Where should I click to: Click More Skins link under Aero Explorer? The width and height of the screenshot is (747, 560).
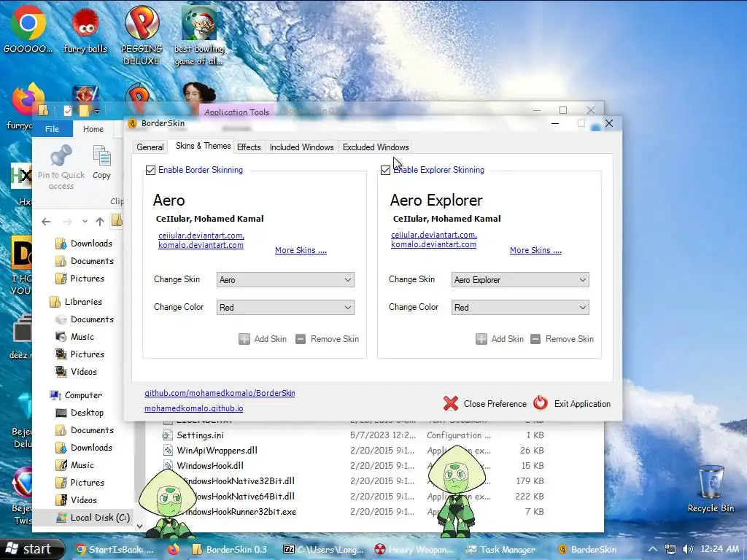coord(535,251)
